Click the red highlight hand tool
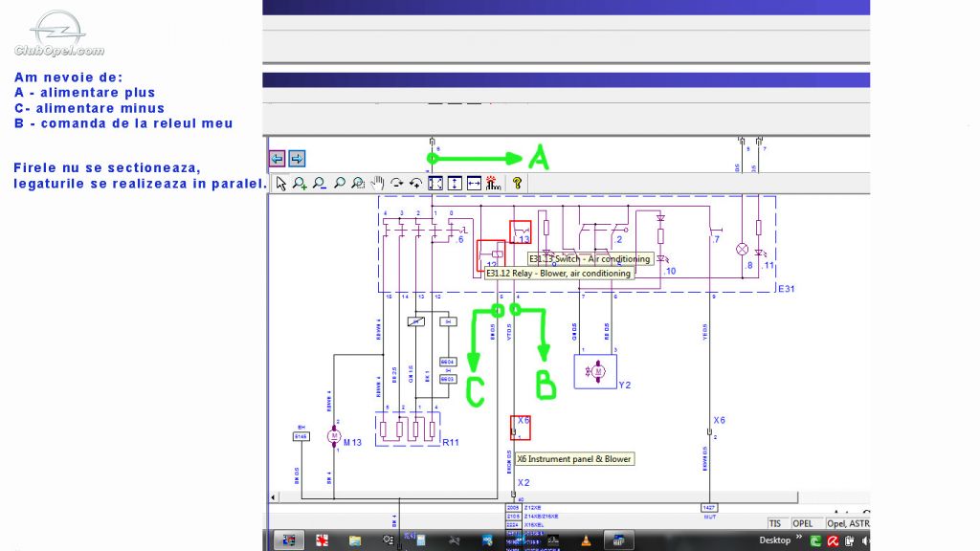 tap(493, 184)
